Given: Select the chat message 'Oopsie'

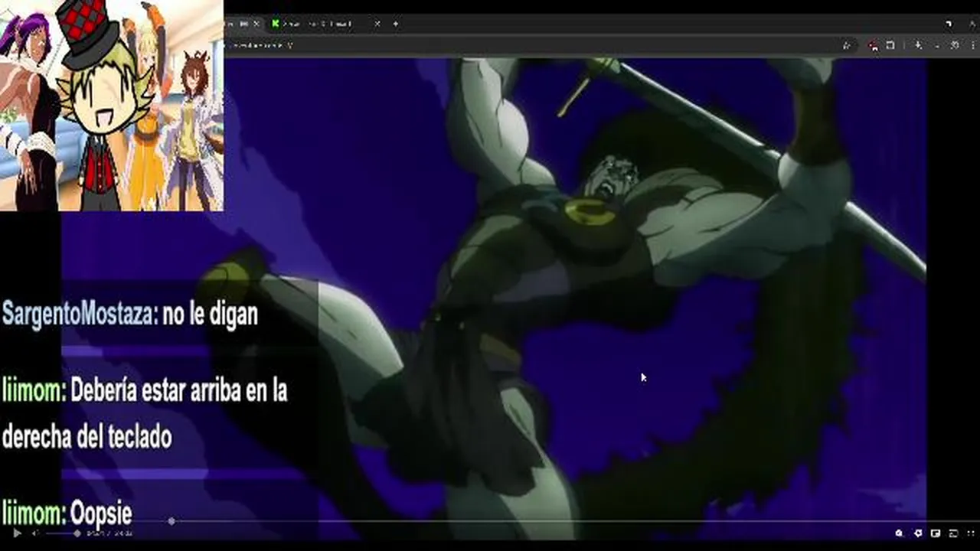Looking at the screenshot, I should [x=101, y=513].
